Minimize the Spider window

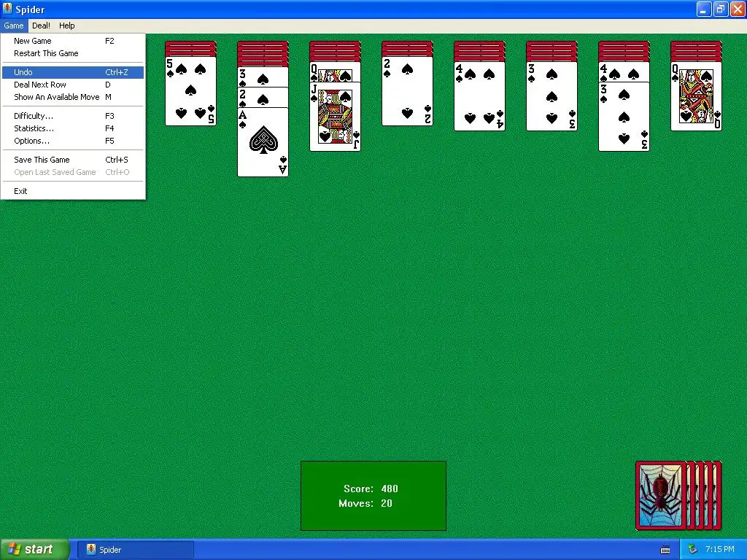tap(704, 9)
